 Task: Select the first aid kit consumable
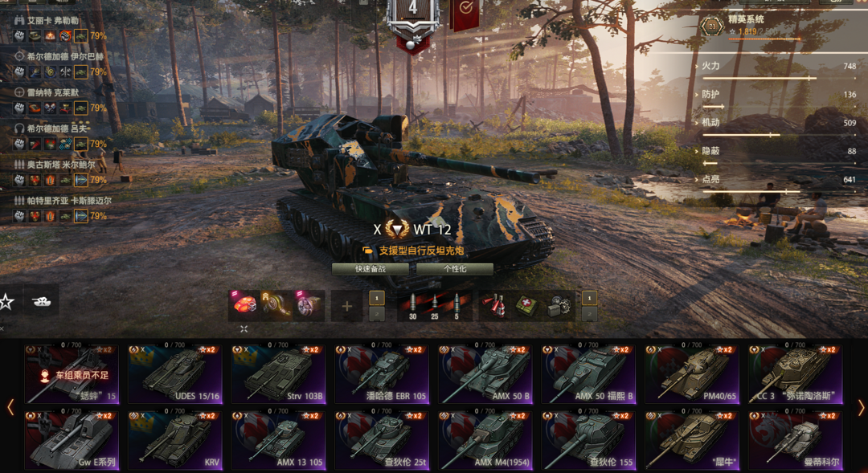tap(526, 305)
